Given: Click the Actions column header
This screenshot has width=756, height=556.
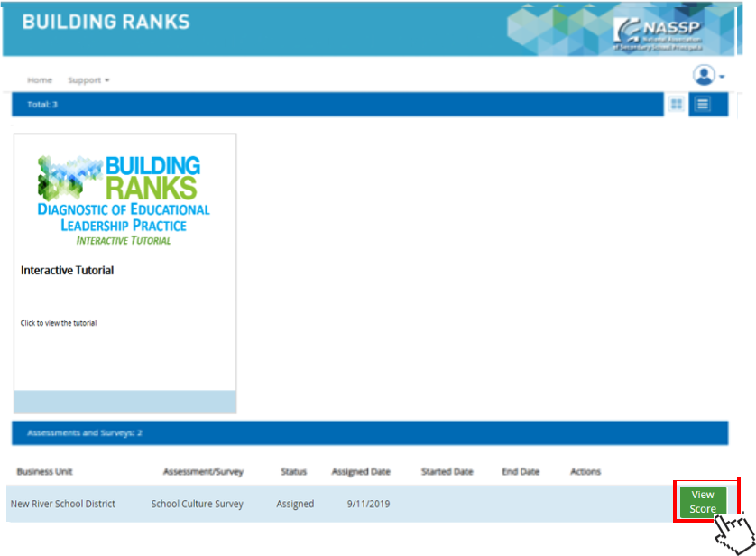Looking at the screenshot, I should [585, 472].
